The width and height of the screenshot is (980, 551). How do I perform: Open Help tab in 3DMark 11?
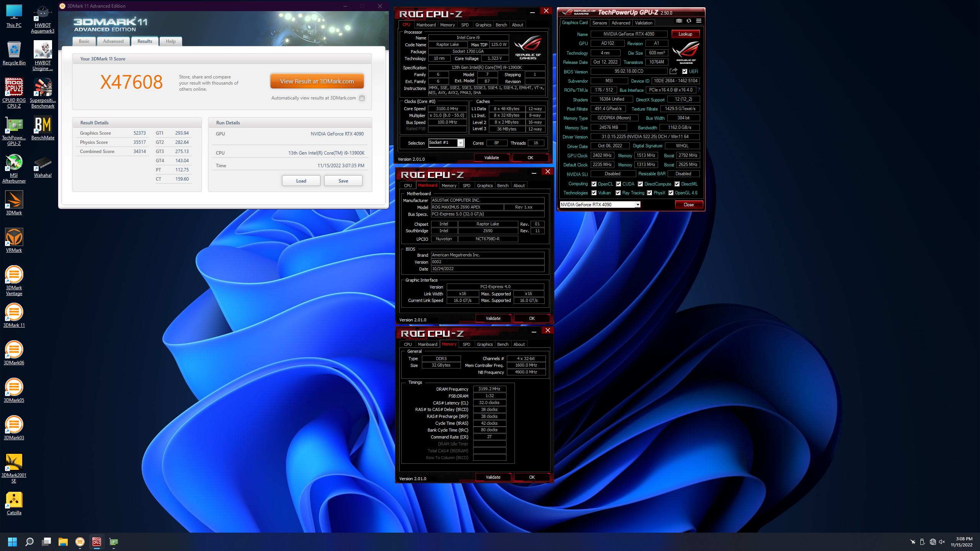point(171,41)
